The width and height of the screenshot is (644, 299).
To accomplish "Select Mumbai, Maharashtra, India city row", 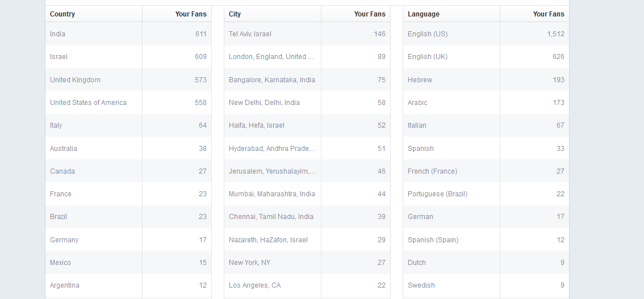I will 272,194.
